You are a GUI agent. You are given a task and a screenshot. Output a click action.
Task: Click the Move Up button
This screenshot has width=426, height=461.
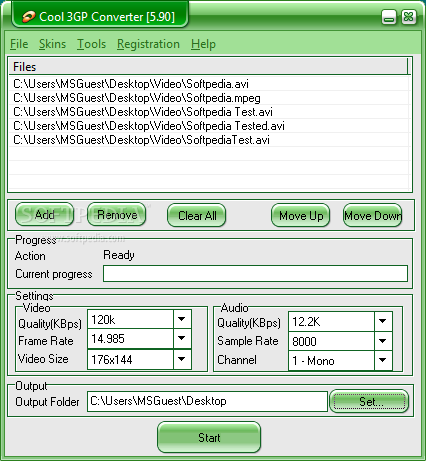(301, 215)
